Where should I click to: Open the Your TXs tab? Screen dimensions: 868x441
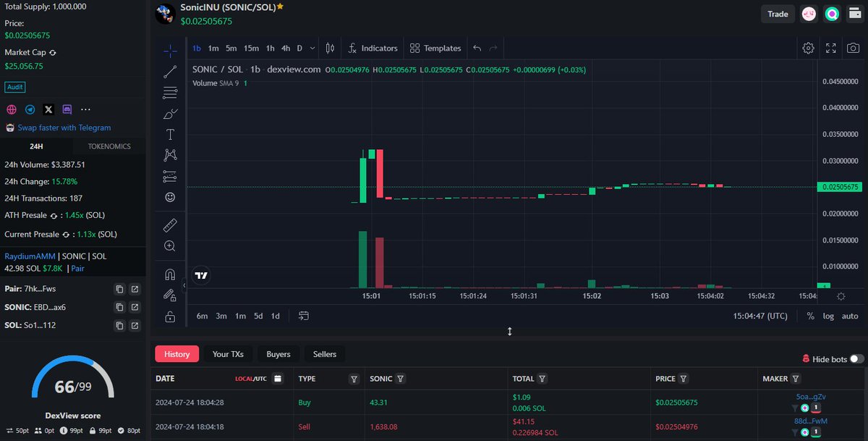(x=228, y=354)
